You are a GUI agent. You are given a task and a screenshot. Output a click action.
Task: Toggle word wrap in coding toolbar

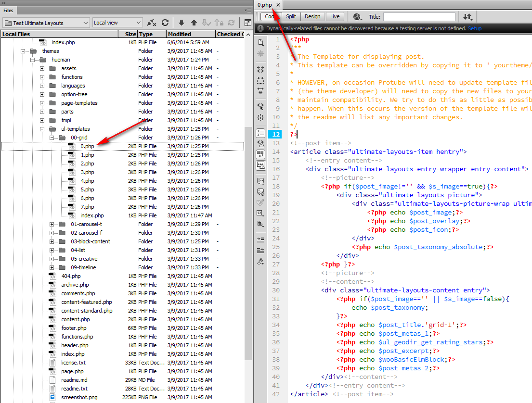pos(260,154)
